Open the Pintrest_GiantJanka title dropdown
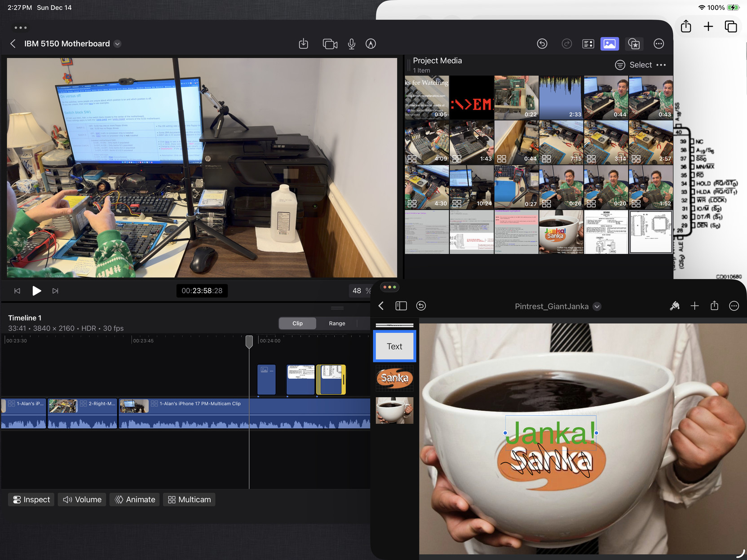Viewport: 747px width, 560px height. coord(597,307)
